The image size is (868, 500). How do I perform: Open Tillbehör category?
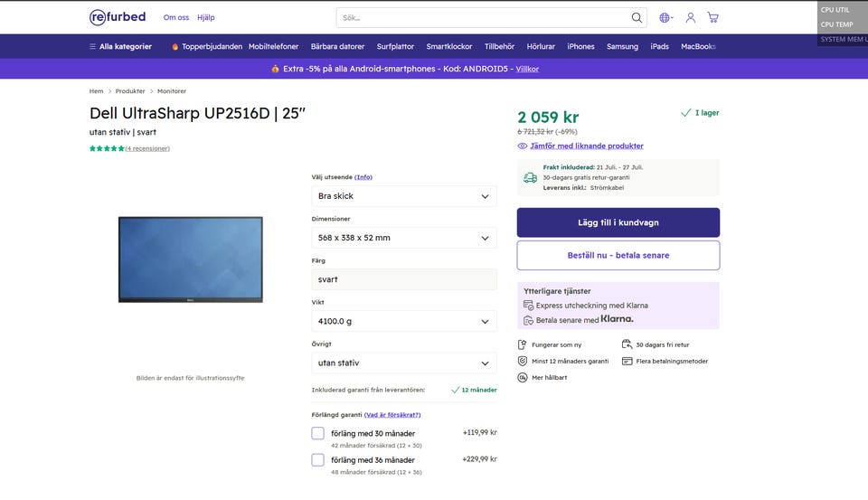tap(499, 46)
